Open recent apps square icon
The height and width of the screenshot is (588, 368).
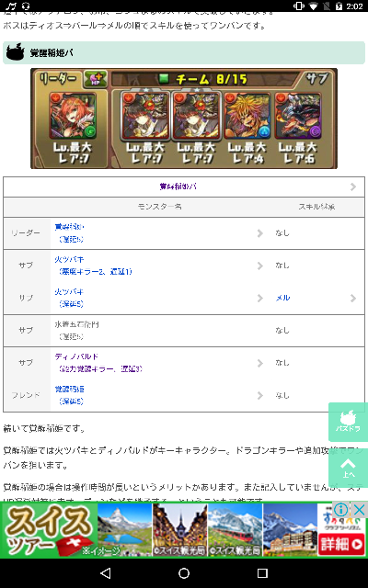tap(262, 572)
